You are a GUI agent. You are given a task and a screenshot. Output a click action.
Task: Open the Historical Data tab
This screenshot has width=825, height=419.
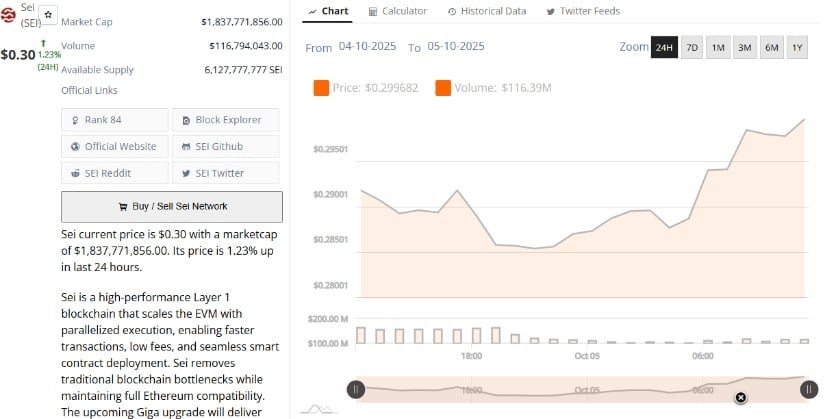coord(487,11)
